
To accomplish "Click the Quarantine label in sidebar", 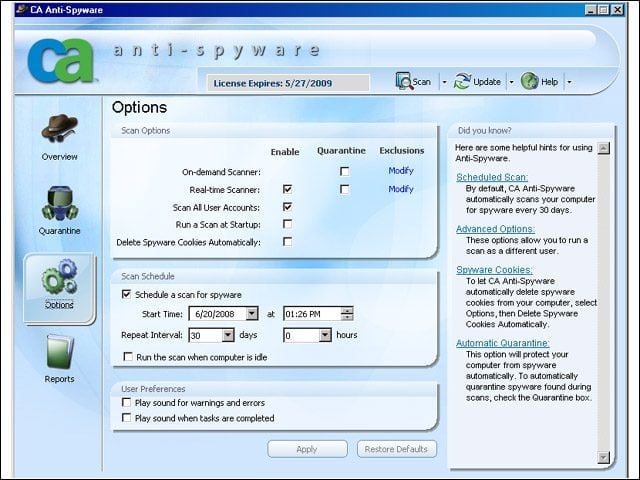I will coord(60,231).
